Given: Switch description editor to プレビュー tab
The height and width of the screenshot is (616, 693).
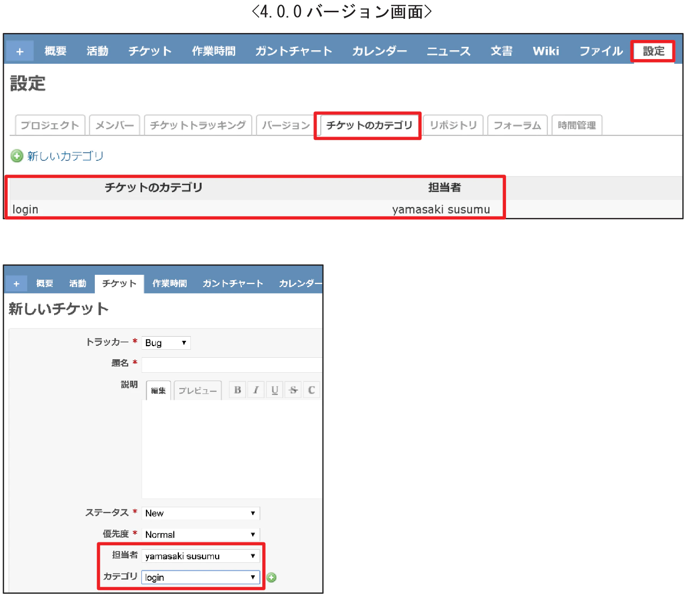Looking at the screenshot, I should coord(198,391).
